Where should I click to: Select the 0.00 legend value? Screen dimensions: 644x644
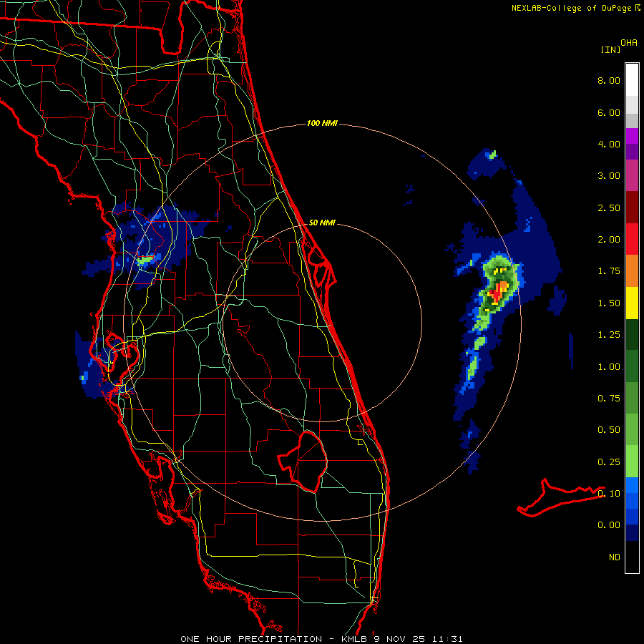click(609, 525)
